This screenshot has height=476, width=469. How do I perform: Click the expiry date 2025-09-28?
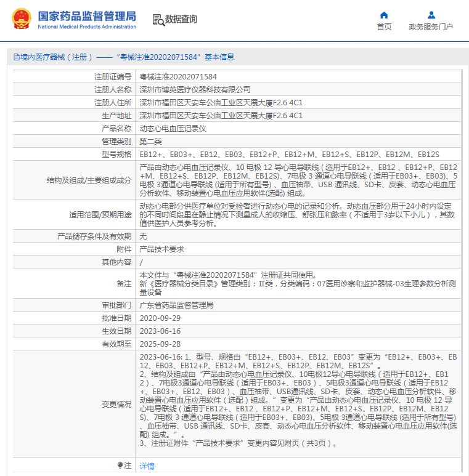click(x=160, y=344)
